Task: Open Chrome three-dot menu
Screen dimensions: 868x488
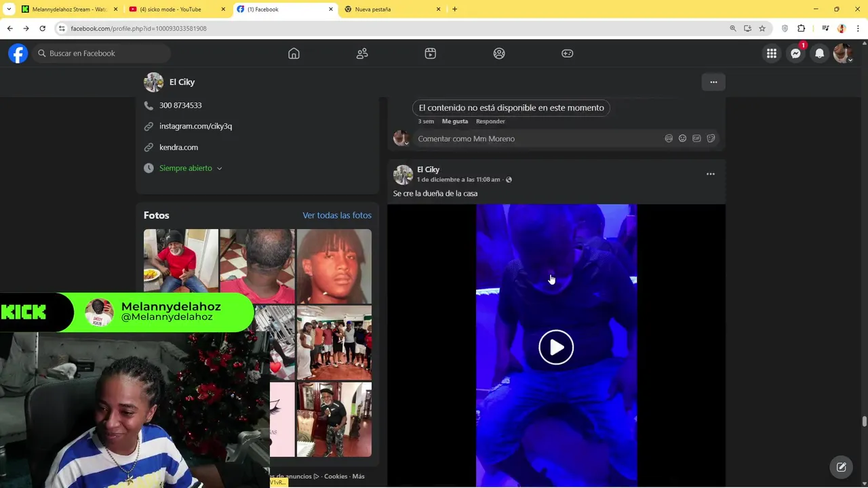Action: [x=859, y=28]
